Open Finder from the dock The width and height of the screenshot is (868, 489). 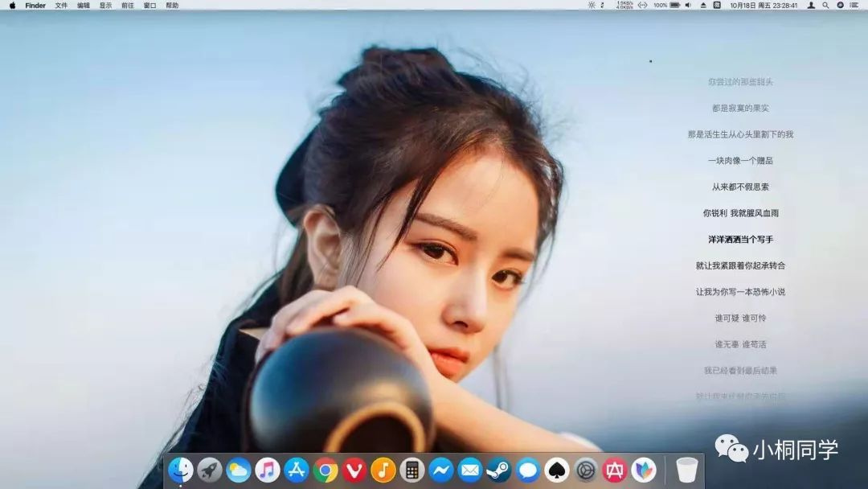coord(181,471)
